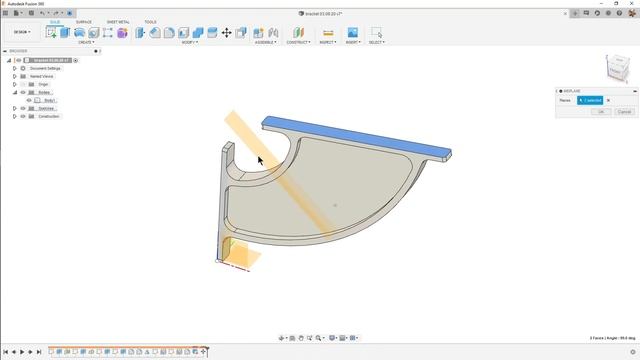Image resolution: width=640 pixels, height=360 pixels.
Task: Click the Hole tool icon
Action: point(93,33)
